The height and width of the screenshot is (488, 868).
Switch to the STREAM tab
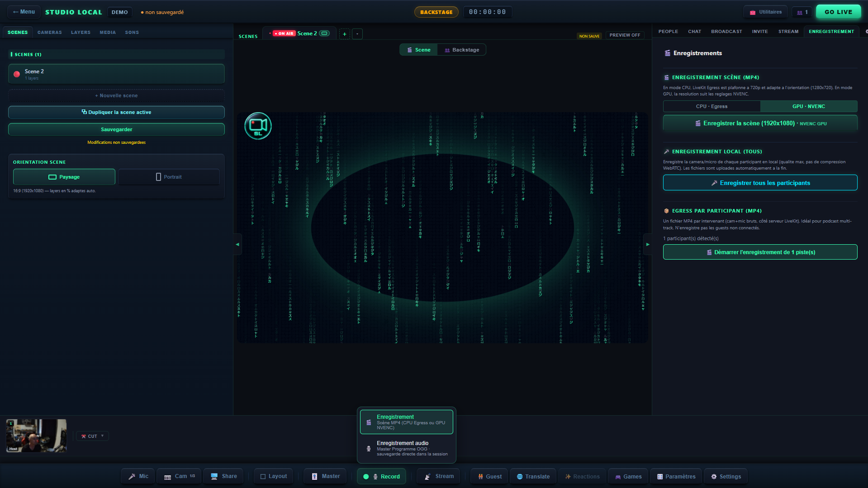coord(788,32)
